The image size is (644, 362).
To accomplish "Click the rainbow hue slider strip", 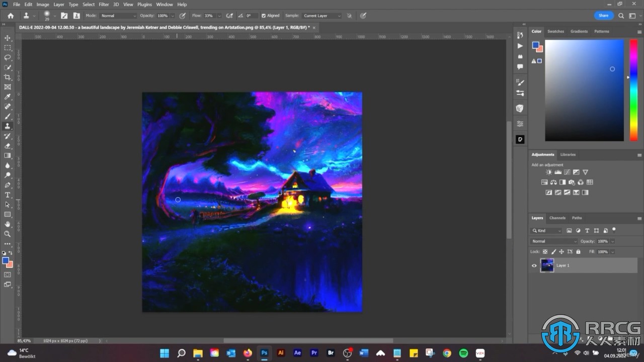I will point(634,90).
